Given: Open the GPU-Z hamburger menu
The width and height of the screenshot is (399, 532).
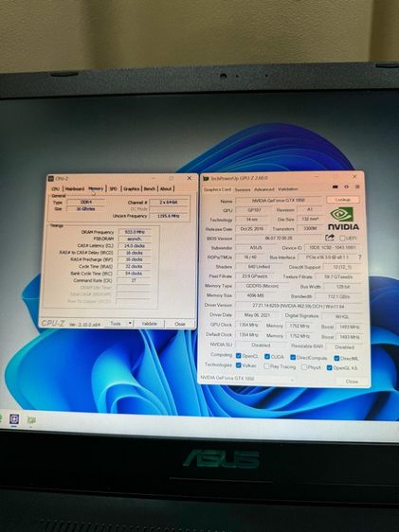Looking at the screenshot, I should point(357,186).
